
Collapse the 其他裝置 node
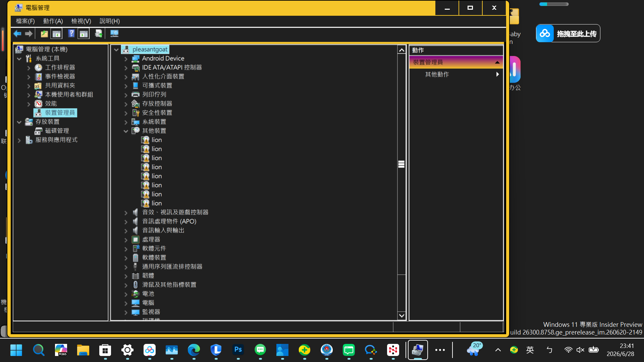pos(126,131)
